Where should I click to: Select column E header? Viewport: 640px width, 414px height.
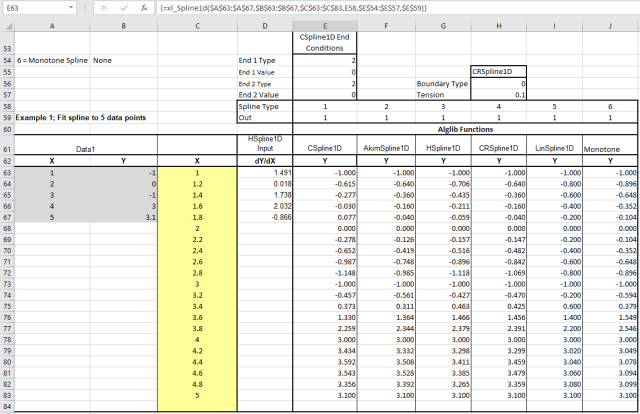[x=321, y=24]
